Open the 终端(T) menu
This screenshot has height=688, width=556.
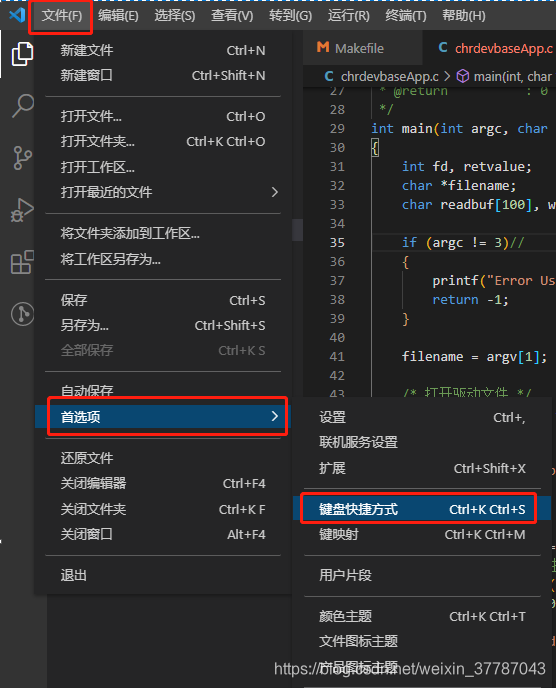405,16
